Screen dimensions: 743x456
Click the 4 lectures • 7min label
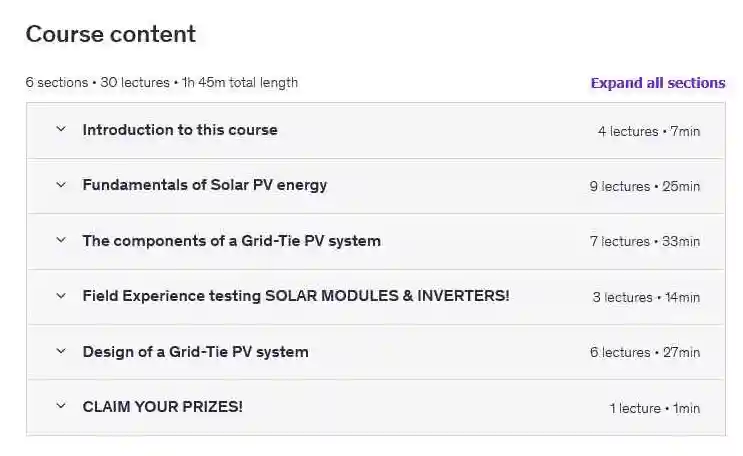[649, 131]
